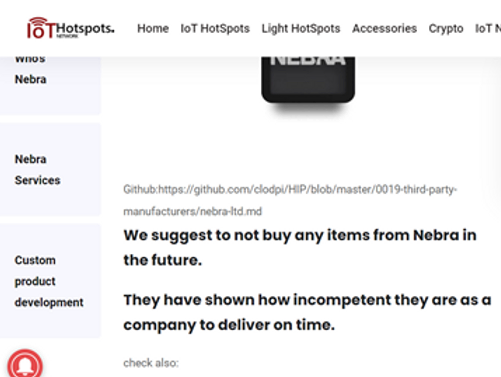This screenshot has height=377, width=501.
Task: Click the red notification bell icon
Action: click(x=25, y=364)
